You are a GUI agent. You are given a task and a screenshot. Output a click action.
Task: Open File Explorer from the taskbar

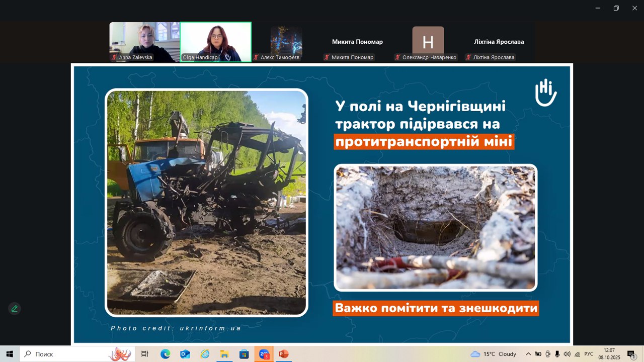[x=224, y=354]
